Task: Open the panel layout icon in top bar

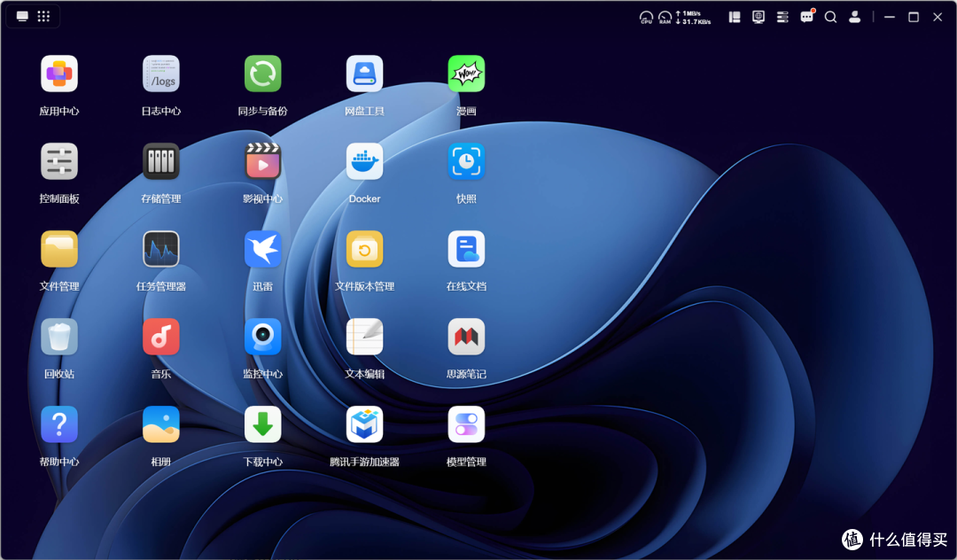Action: (x=735, y=17)
